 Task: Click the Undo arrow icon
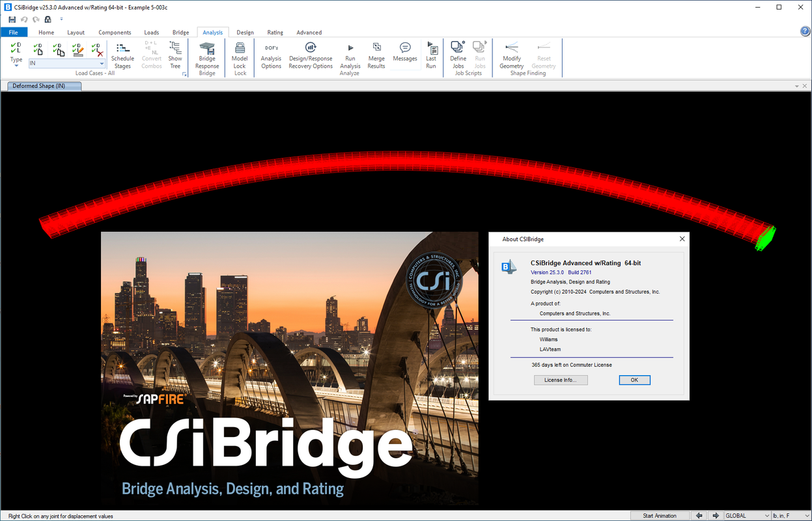click(24, 20)
